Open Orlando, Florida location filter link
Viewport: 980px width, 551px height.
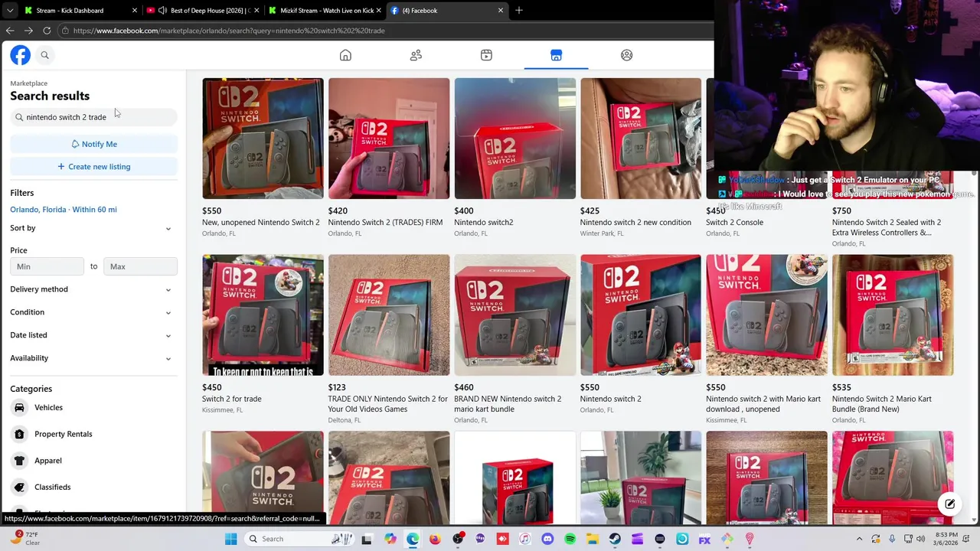[64, 210]
